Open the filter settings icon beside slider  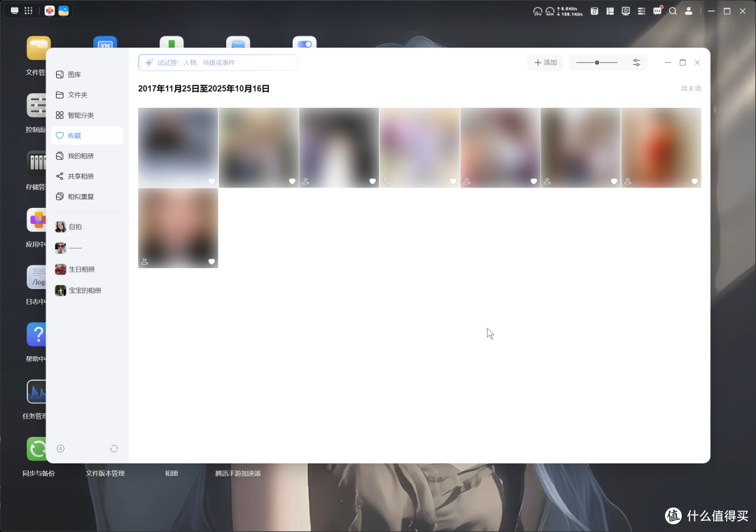coord(636,63)
